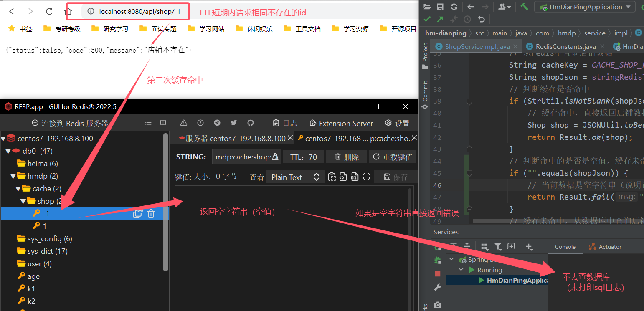644x311 pixels.
Task: Click the 删除 delete key button
Action: tap(347, 157)
